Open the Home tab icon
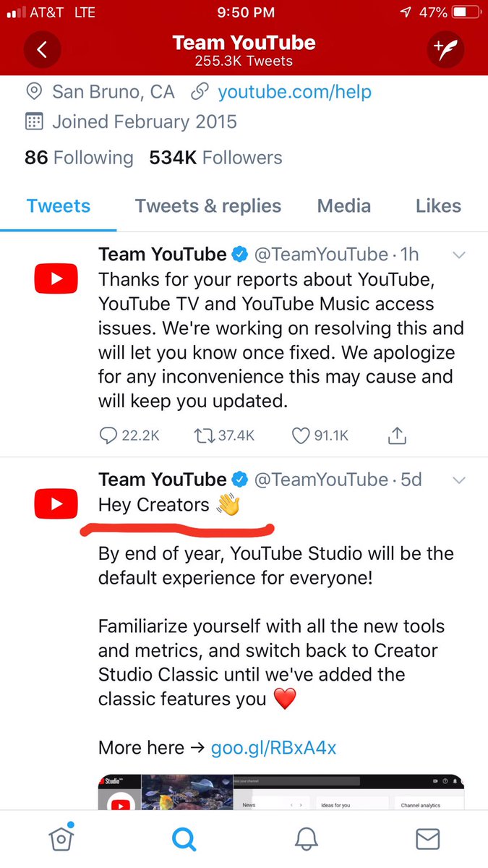This screenshot has height=868, width=488. coord(61,839)
